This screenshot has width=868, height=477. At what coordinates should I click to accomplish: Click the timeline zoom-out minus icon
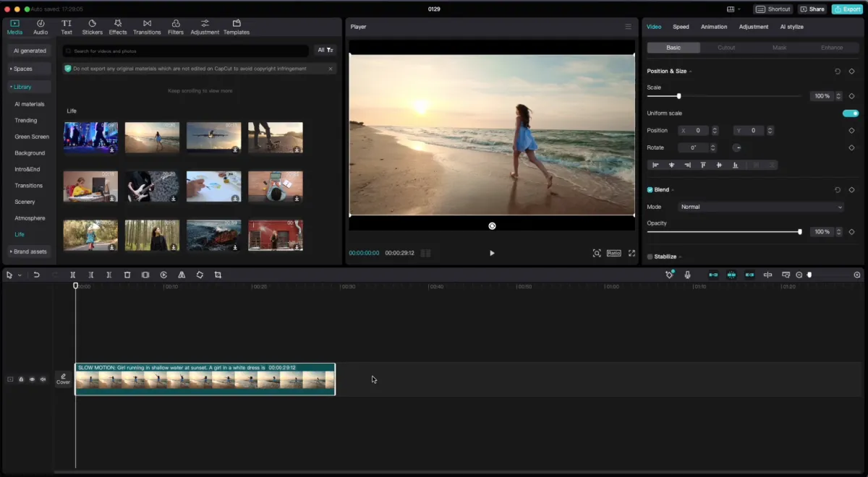[x=799, y=275]
